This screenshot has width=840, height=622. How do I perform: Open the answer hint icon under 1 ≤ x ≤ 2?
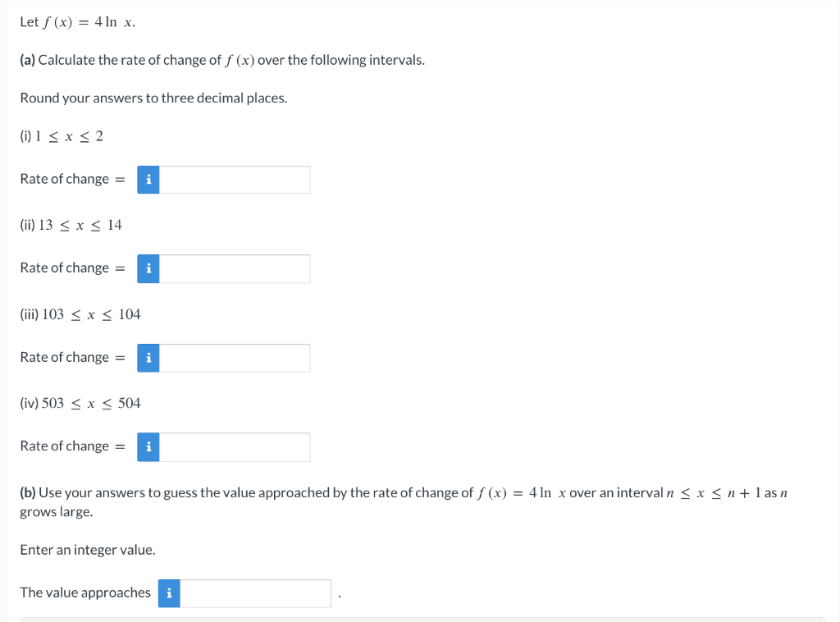(148, 180)
